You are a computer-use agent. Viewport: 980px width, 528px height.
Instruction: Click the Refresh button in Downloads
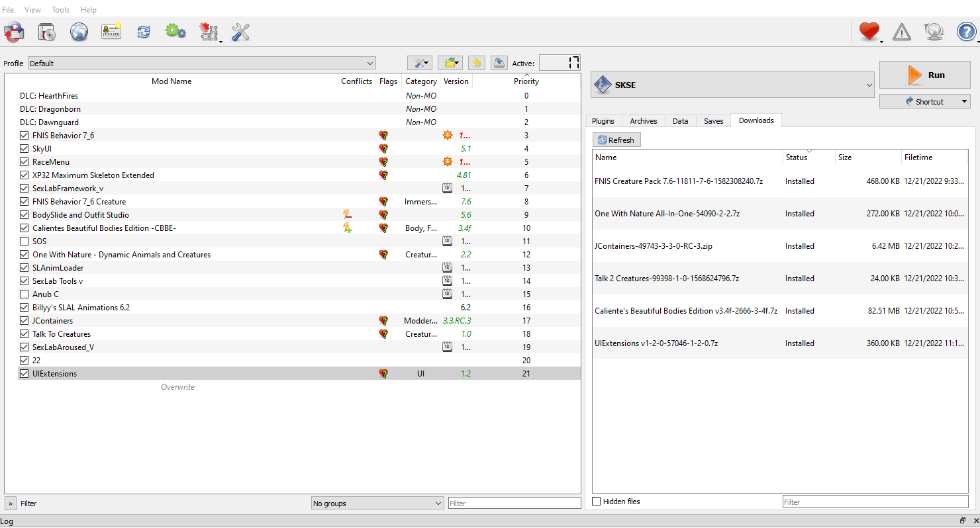click(616, 140)
